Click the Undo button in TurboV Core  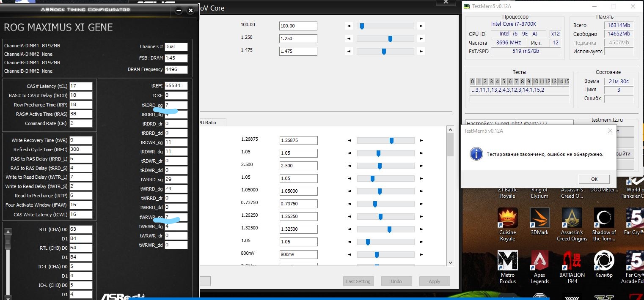tap(396, 281)
